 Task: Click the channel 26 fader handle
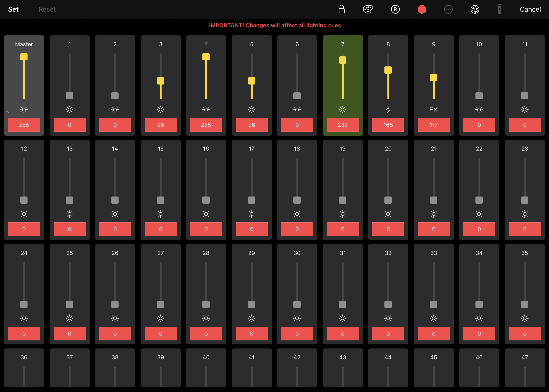(x=115, y=304)
